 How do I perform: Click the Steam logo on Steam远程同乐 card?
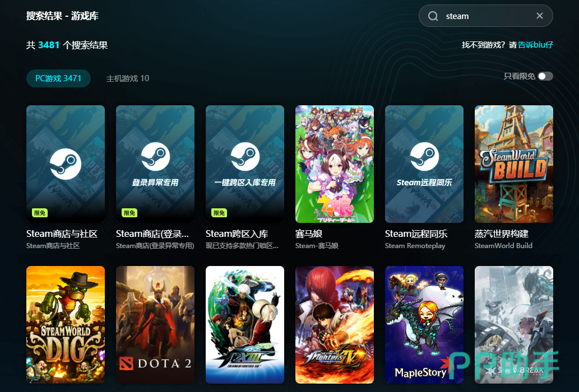(x=425, y=156)
